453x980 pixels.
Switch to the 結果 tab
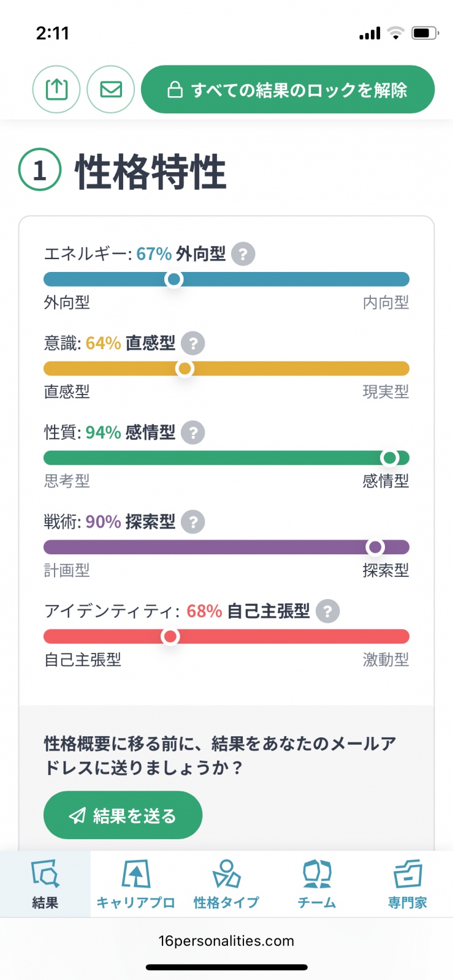pyautogui.click(x=45, y=884)
